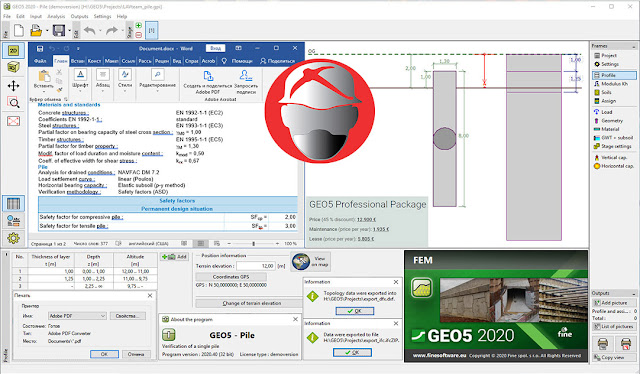Click the print icon in Outputs panel
This screenshot has height=374, width=640.
click(603, 343)
